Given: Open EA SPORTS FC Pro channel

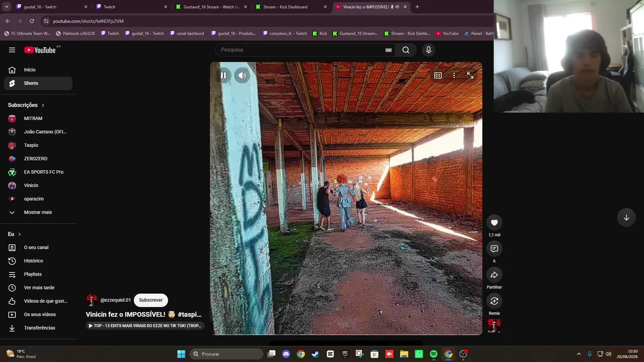Looking at the screenshot, I should click(x=38, y=172).
